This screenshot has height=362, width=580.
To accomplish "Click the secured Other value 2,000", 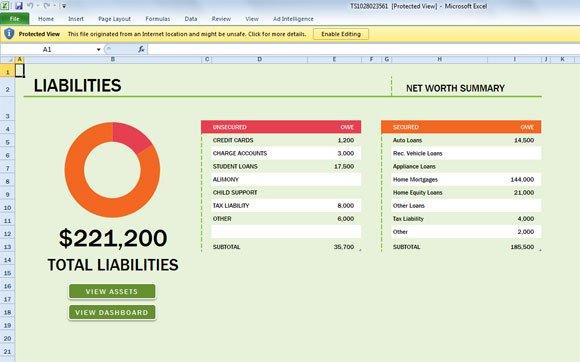I will [x=526, y=231].
